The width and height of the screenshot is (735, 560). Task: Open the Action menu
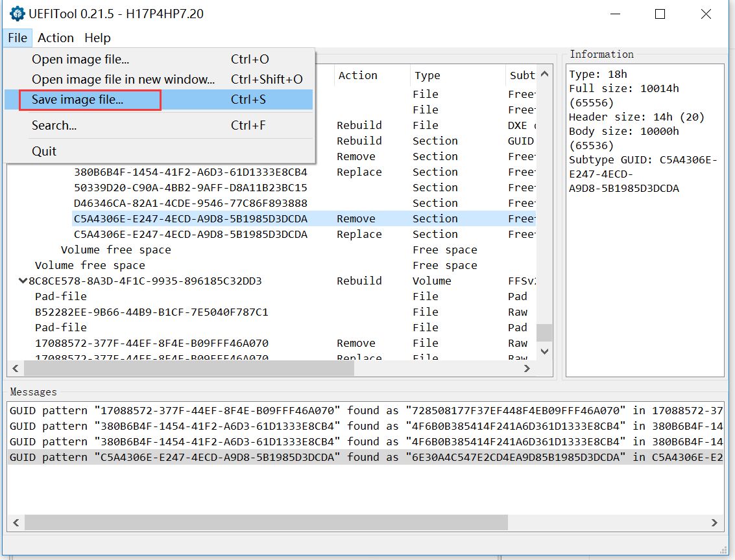[56, 38]
